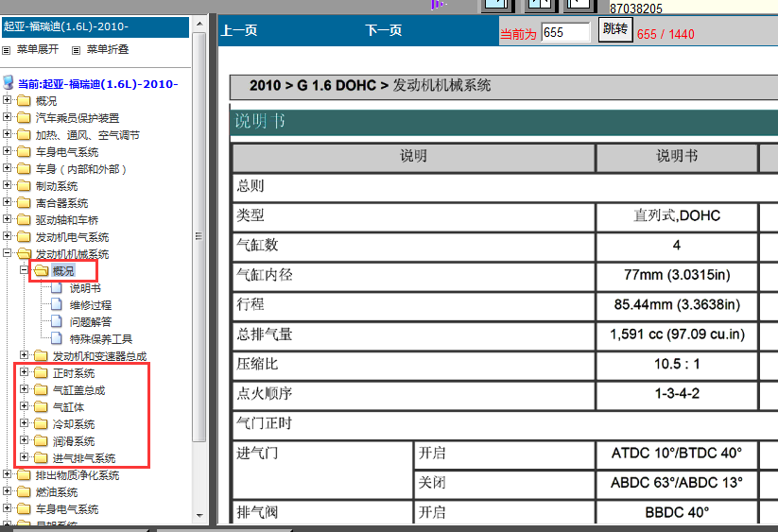The width and height of the screenshot is (778, 532).
Task: Collapse the 发动机机械系统 node
Action: tap(7, 253)
